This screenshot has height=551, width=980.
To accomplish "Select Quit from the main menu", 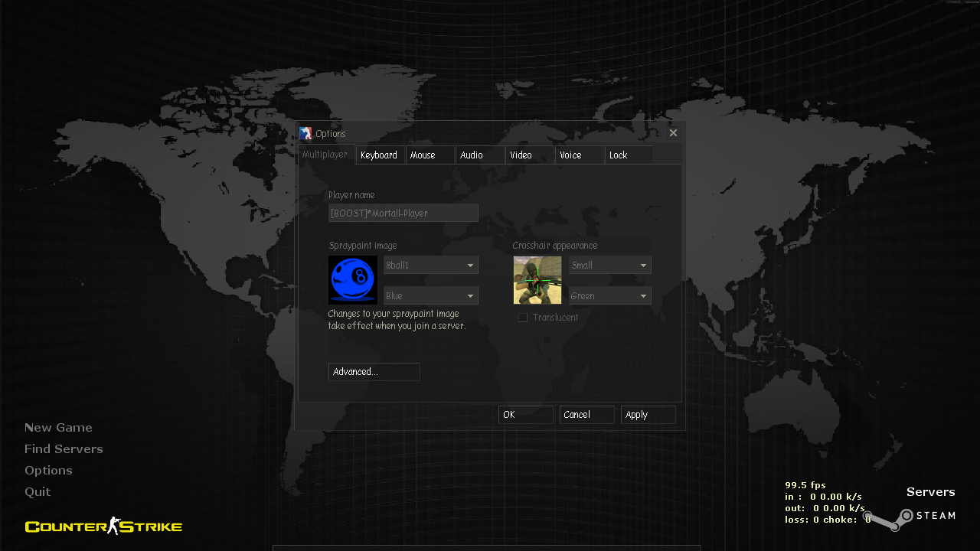I will tap(38, 491).
